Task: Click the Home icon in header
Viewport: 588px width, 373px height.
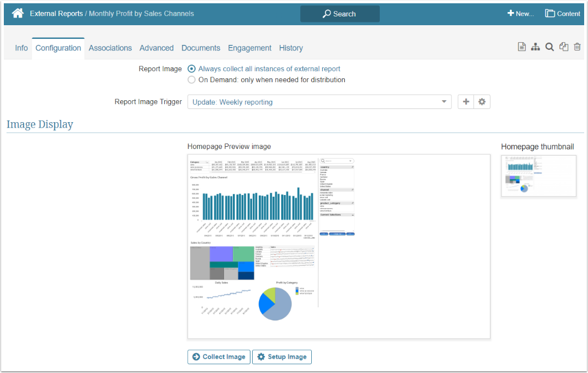Action: 18,14
